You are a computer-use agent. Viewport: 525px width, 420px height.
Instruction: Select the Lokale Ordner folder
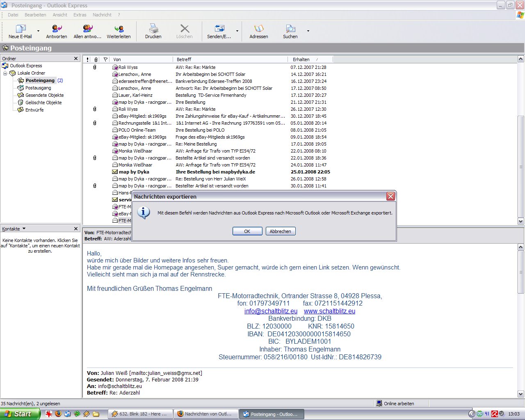point(31,73)
